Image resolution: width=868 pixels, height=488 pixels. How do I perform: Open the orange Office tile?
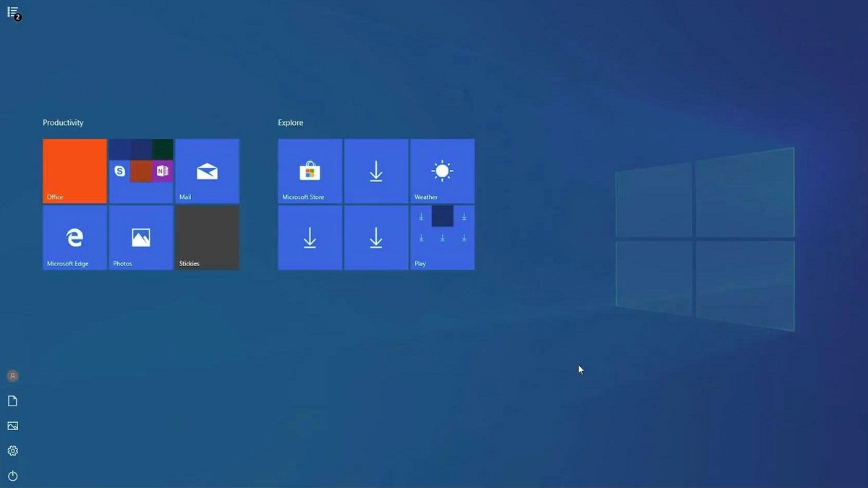[x=75, y=171]
